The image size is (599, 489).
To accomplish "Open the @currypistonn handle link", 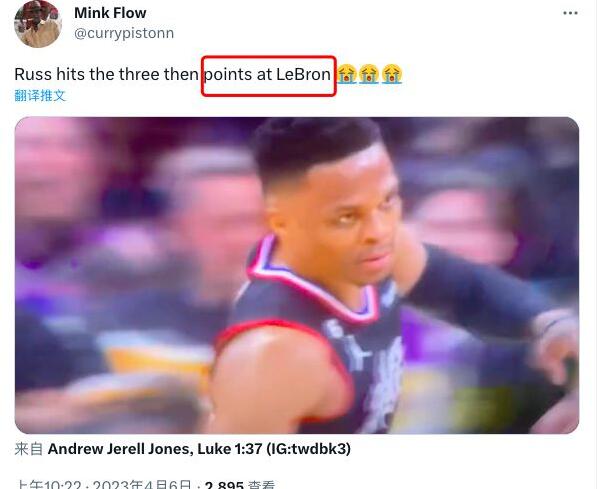I will [124, 33].
